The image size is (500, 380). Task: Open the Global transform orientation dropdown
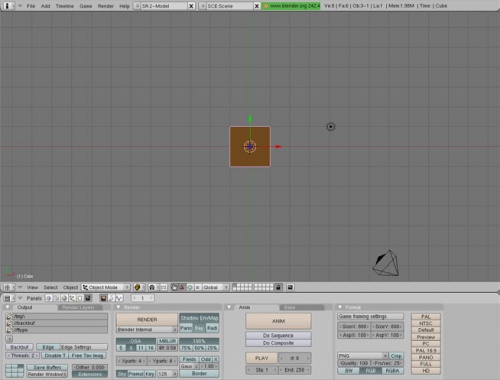pos(215,287)
